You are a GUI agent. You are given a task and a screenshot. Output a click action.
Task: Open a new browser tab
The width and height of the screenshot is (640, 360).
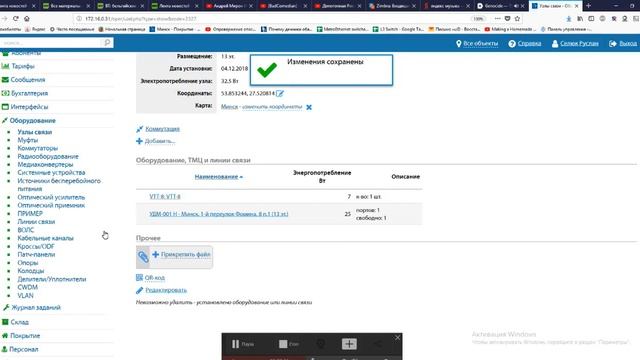588,6
